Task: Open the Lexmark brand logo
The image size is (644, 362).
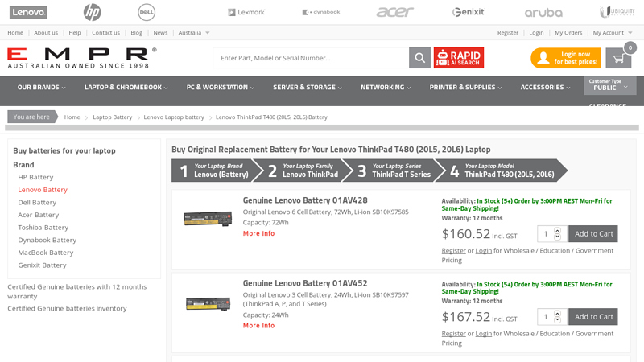Action: pos(246,12)
